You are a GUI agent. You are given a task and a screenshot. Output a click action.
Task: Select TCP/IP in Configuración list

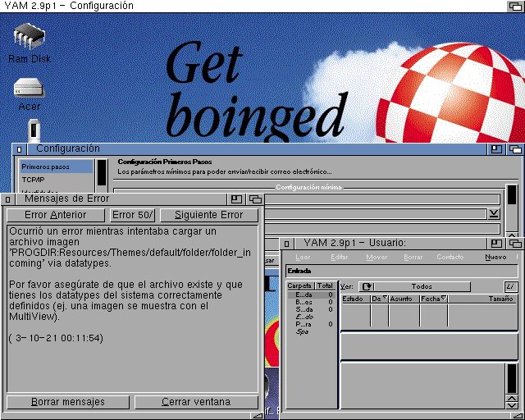[57, 180]
